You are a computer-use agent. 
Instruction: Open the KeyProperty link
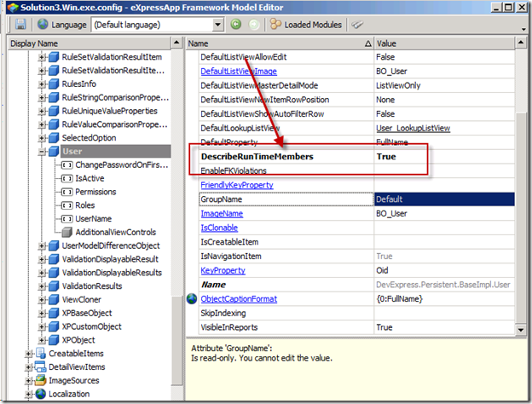point(223,270)
